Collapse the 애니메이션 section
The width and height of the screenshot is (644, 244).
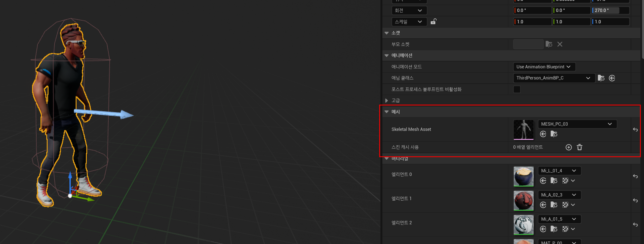point(387,56)
